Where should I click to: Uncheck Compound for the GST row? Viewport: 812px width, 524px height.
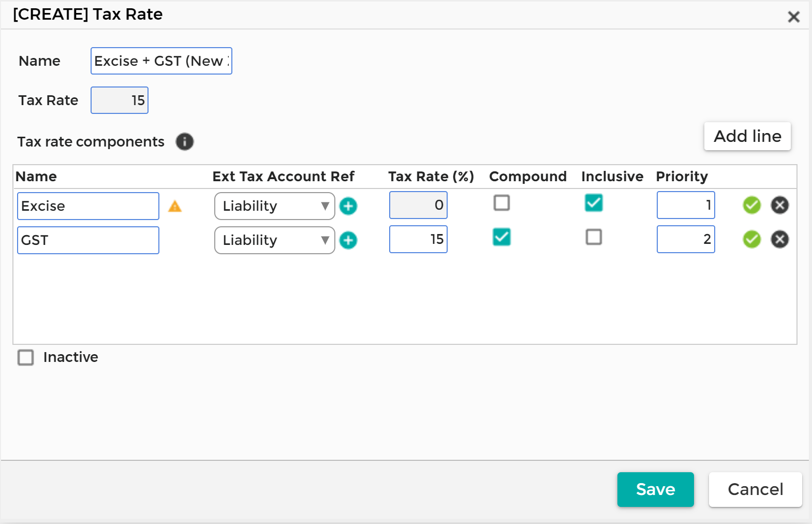pos(501,237)
